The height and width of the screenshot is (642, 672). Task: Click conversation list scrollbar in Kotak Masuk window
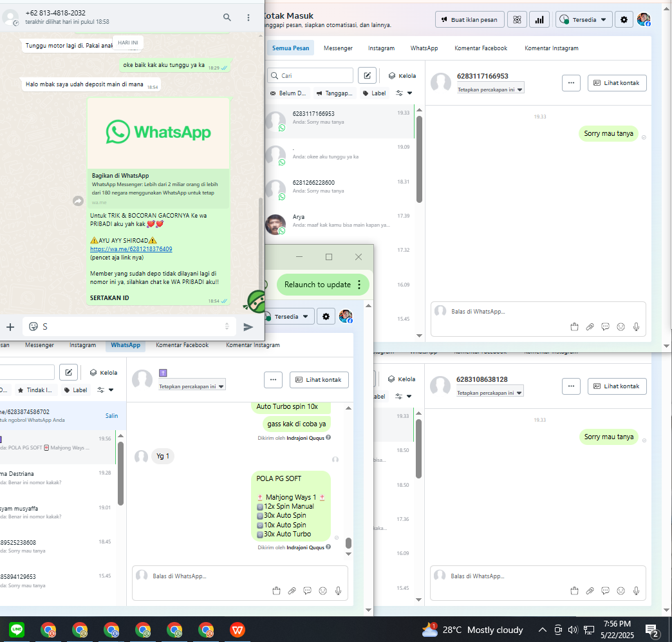pyautogui.click(x=419, y=158)
